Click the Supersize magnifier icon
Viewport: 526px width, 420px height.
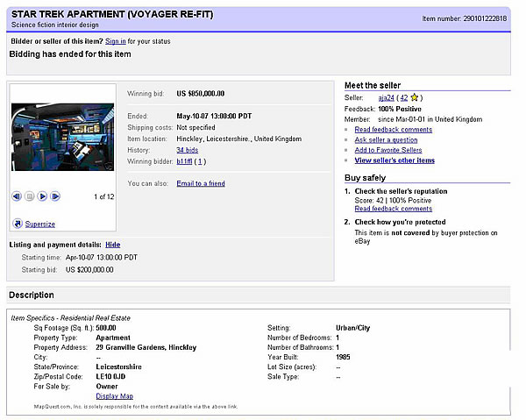point(18,224)
